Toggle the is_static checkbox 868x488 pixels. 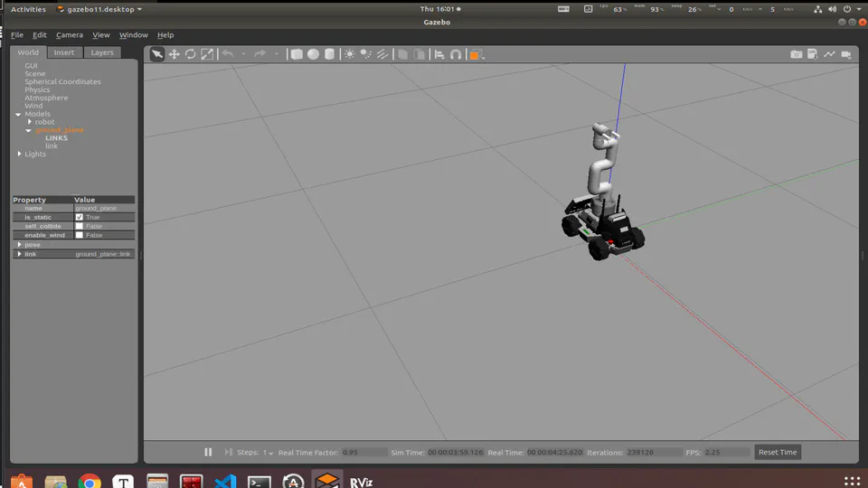pos(80,218)
